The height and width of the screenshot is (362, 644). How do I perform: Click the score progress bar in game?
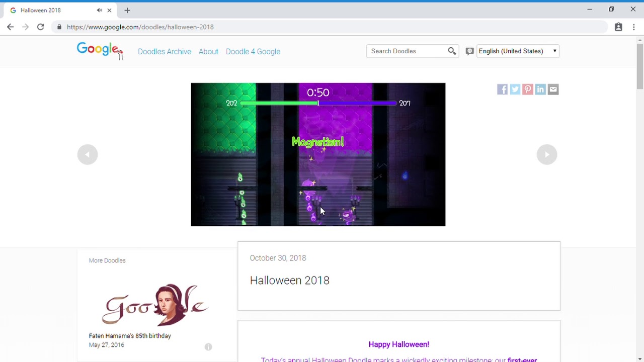318,103
